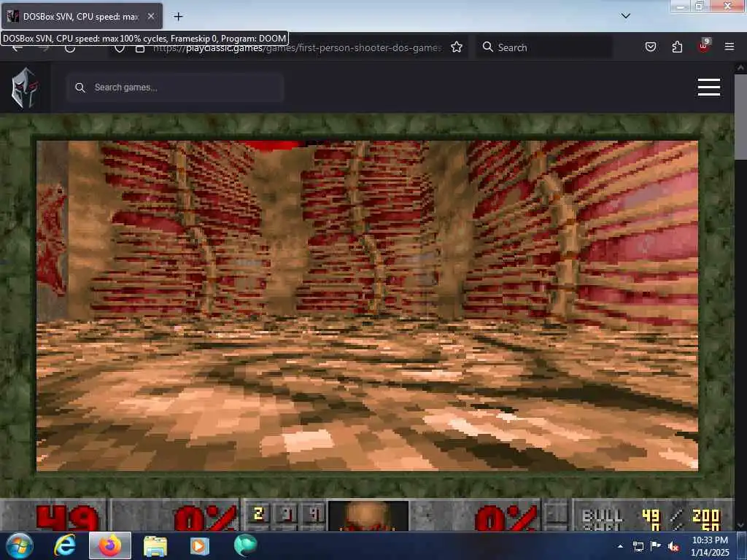This screenshot has height=560, width=747.
Task: Show hidden system tray icons
Action: pos(620,546)
